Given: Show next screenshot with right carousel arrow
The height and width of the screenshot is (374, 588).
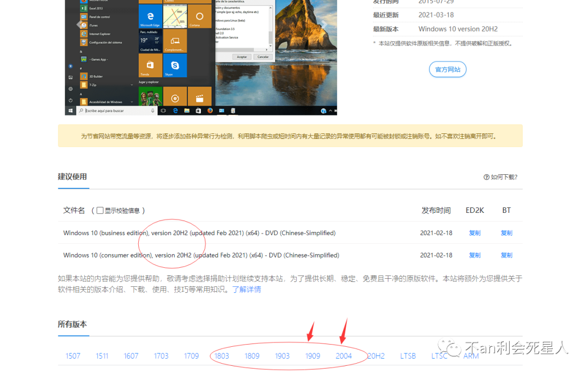Looking at the screenshot, I should pos(324,24).
